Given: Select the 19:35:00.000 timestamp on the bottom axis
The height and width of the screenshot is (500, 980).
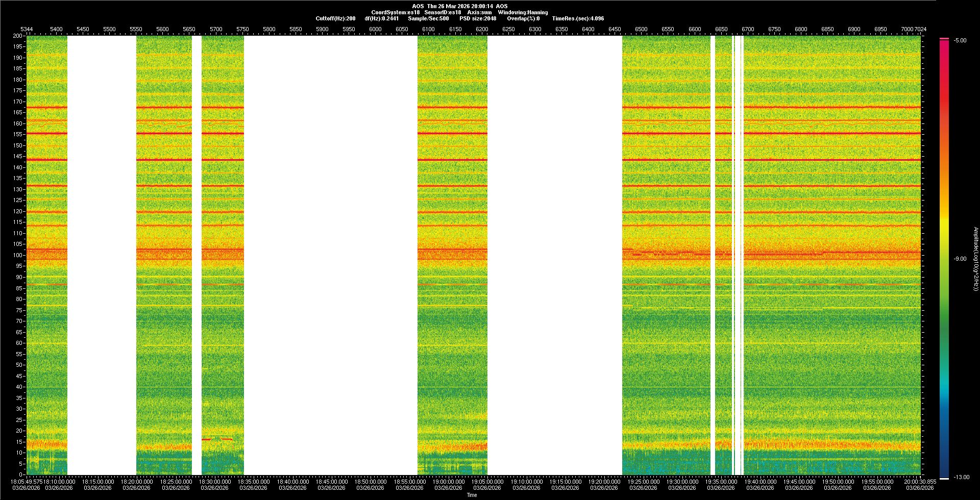Looking at the screenshot, I should pos(721,481).
